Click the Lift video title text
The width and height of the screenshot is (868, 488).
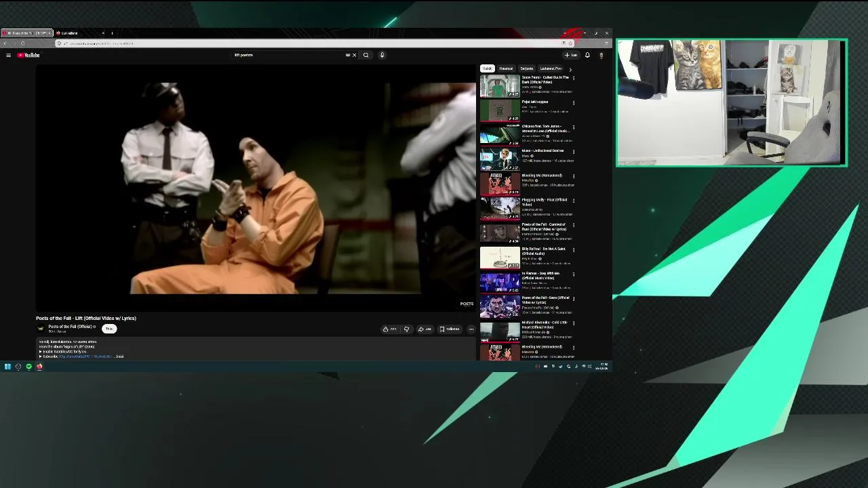(x=86, y=318)
